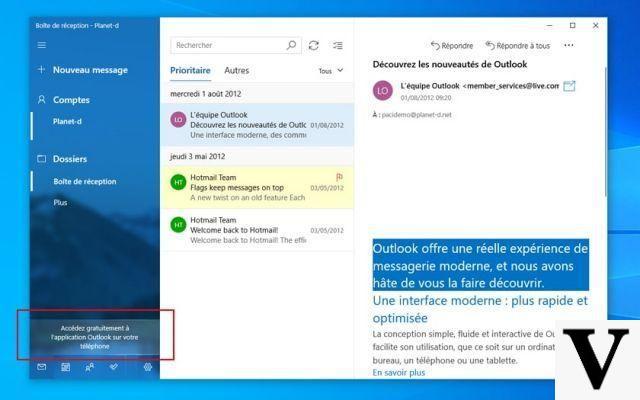Open Calendar from bottom bar

click(x=65, y=367)
